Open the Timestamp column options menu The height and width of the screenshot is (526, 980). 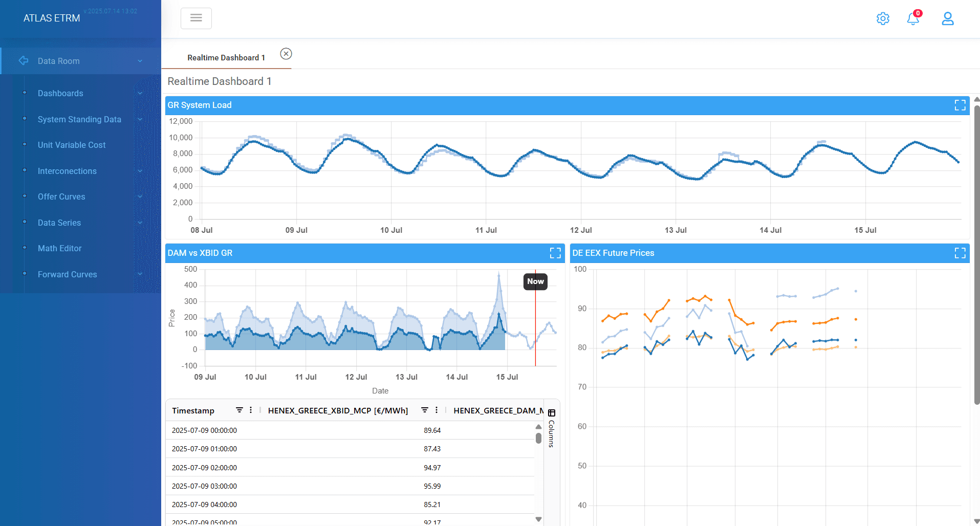(x=251, y=410)
